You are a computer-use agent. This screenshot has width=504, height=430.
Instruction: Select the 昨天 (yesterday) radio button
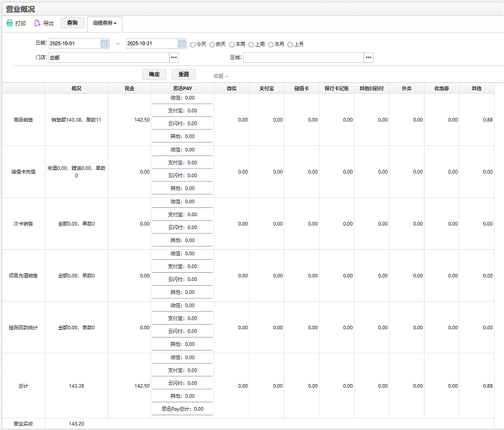pos(213,44)
